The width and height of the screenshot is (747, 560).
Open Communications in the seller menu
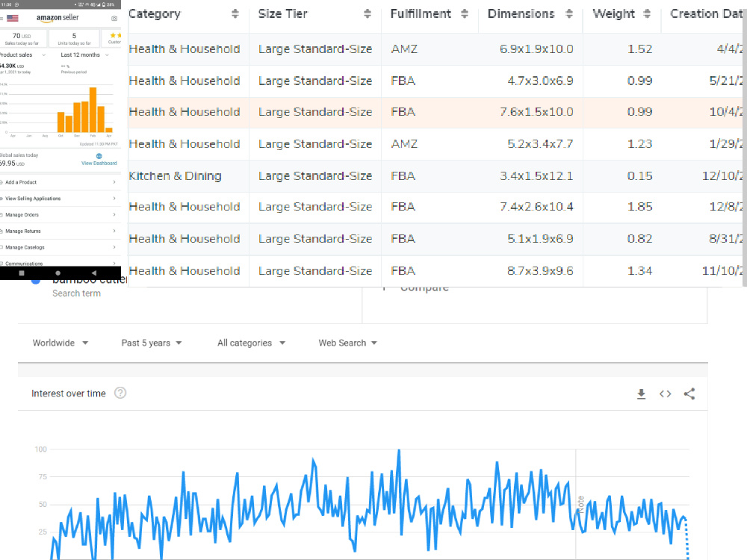click(x=61, y=263)
